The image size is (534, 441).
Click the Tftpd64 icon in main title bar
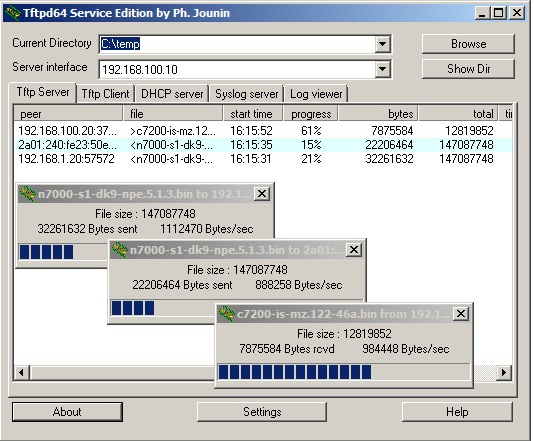point(12,13)
